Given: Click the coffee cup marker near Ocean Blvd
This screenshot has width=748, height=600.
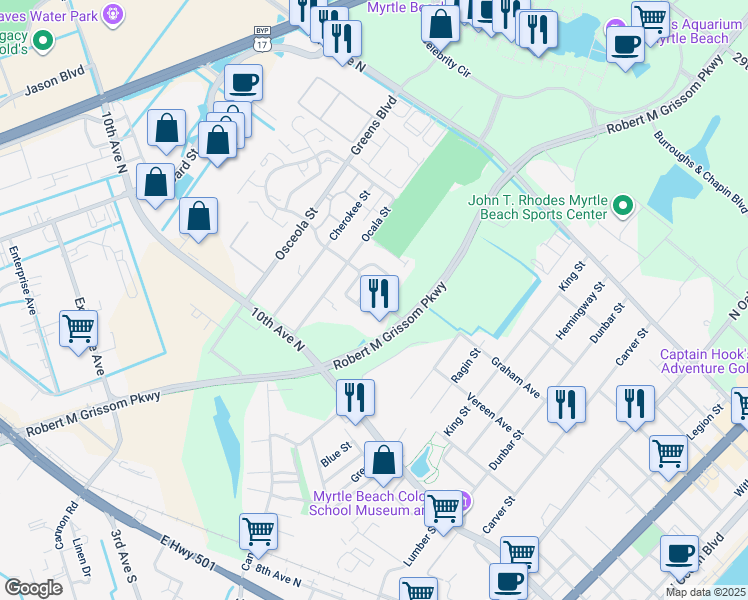Looking at the screenshot, I should (x=679, y=557).
